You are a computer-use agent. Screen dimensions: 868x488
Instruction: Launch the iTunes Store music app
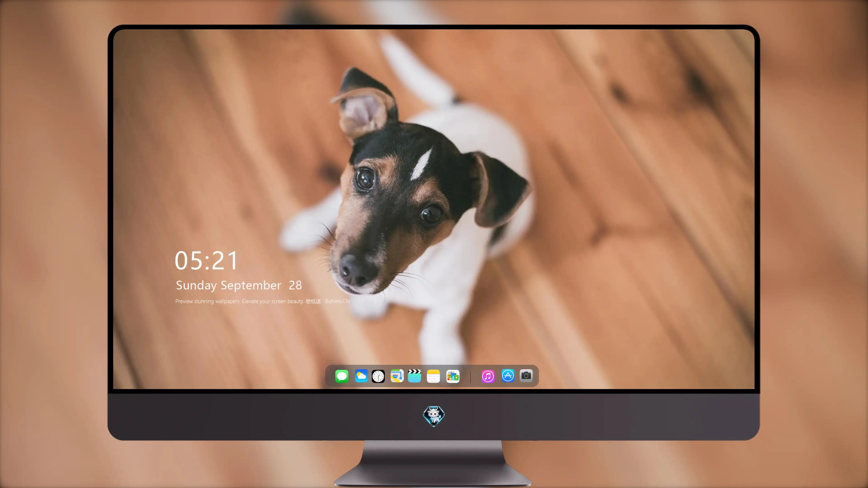tap(488, 376)
